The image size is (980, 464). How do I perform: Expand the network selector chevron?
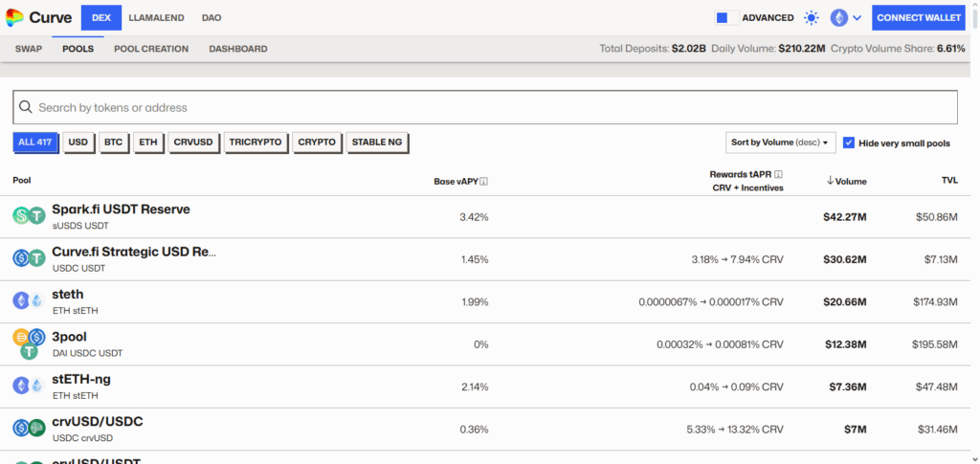(x=857, y=18)
